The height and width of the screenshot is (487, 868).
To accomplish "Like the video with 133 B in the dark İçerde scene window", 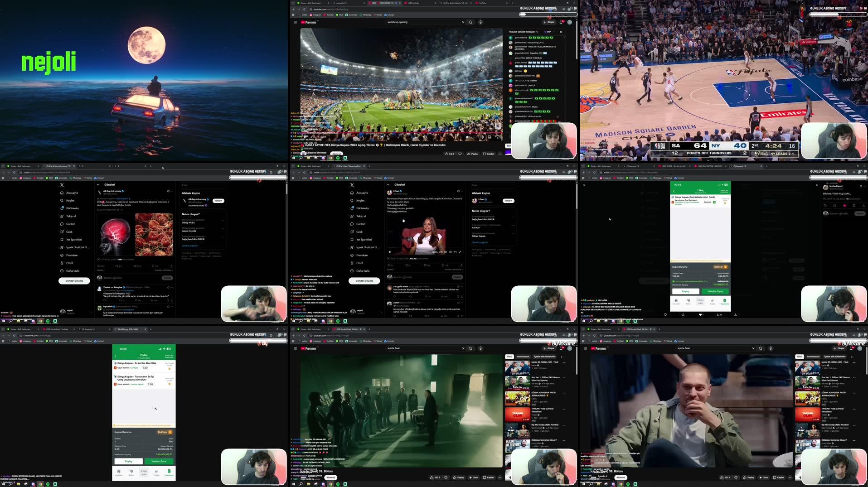I will click(436, 477).
